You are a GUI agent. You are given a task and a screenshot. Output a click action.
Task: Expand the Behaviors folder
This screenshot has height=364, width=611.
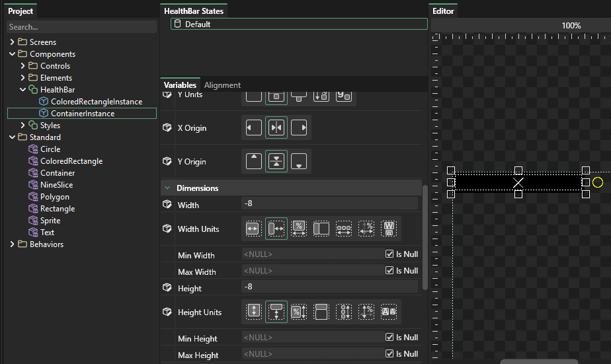12,244
